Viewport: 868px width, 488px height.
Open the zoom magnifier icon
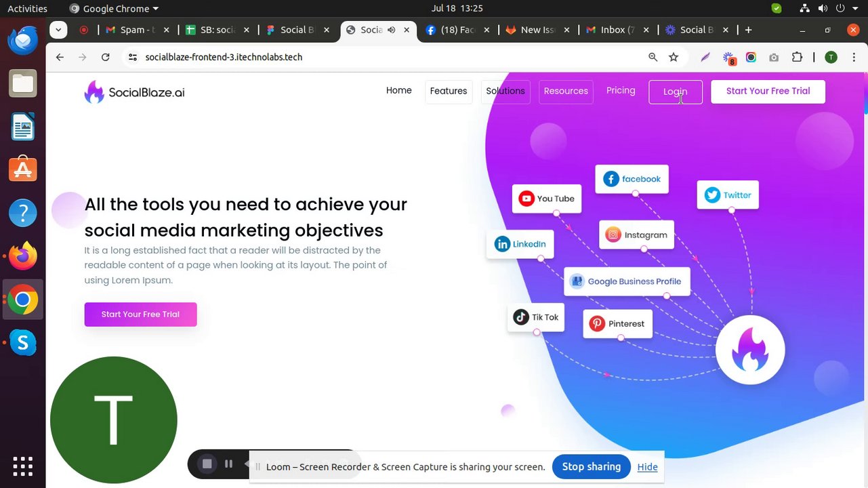tap(653, 58)
